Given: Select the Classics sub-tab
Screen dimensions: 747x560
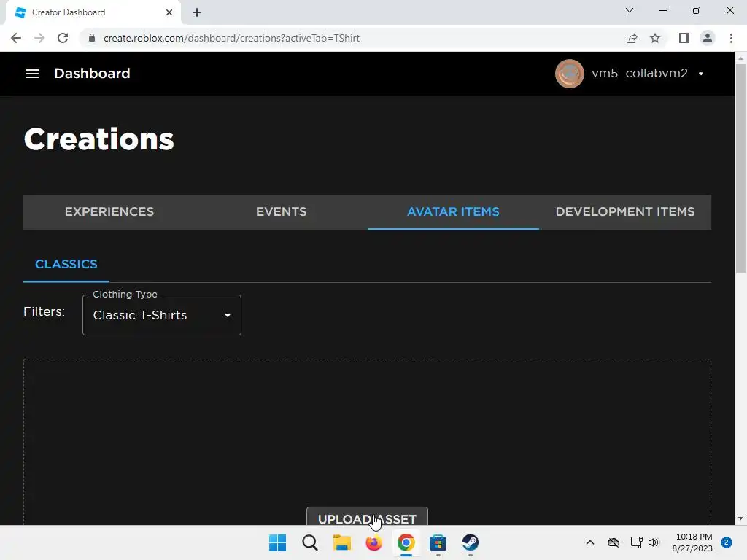Looking at the screenshot, I should (66, 264).
